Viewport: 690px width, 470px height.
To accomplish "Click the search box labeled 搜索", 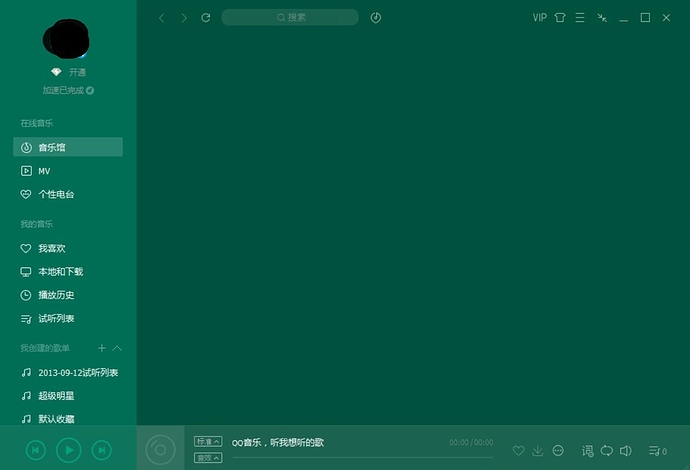I will tap(290, 17).
